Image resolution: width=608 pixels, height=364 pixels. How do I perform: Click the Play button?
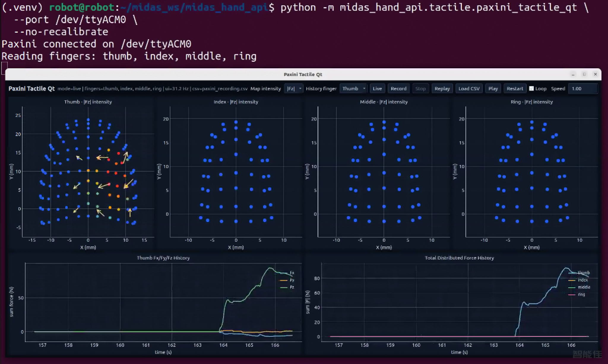493,88
